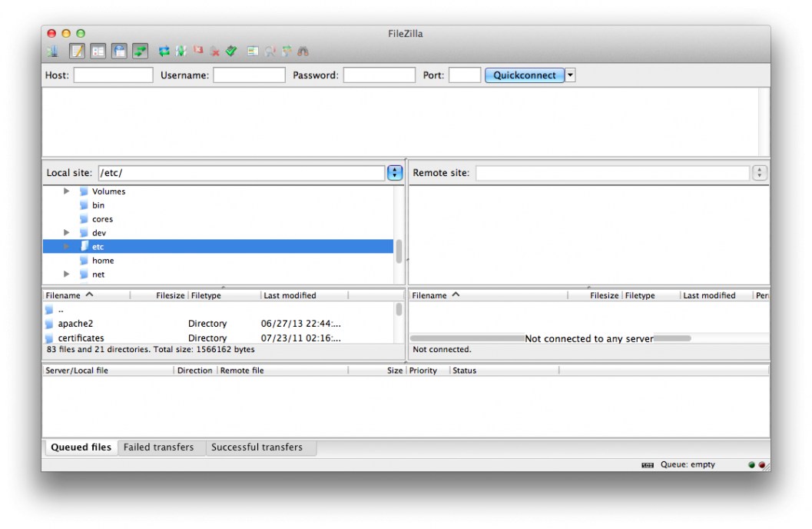Click the apache2 folder icon
The image size is (812, 529).
pos(50,324)
